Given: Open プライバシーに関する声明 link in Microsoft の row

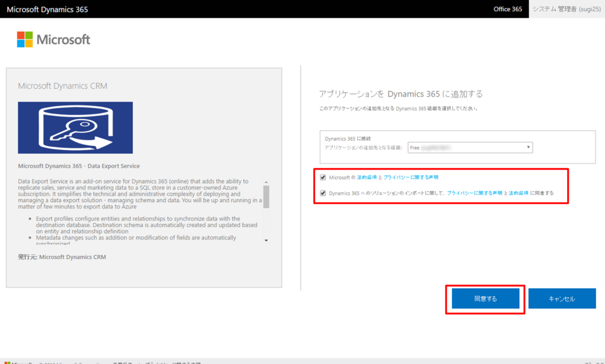Looking at the screenshot, I should [x=411, y=177].
